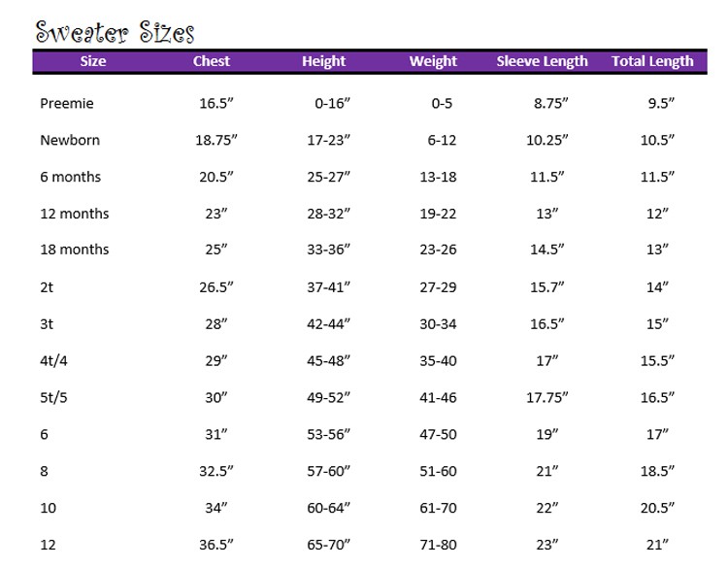Click the 18.75″ chest value for Newborn
Screen dimensions: 728x567
216,140
